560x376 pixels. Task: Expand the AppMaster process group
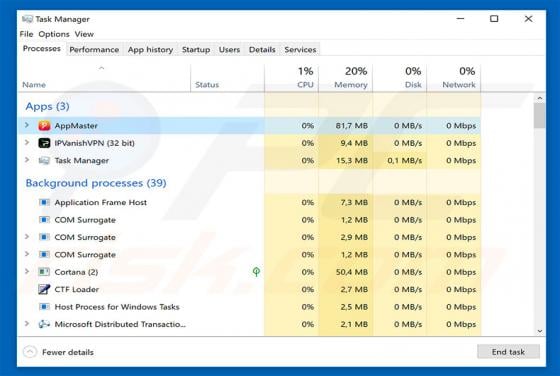click(27, 125)
